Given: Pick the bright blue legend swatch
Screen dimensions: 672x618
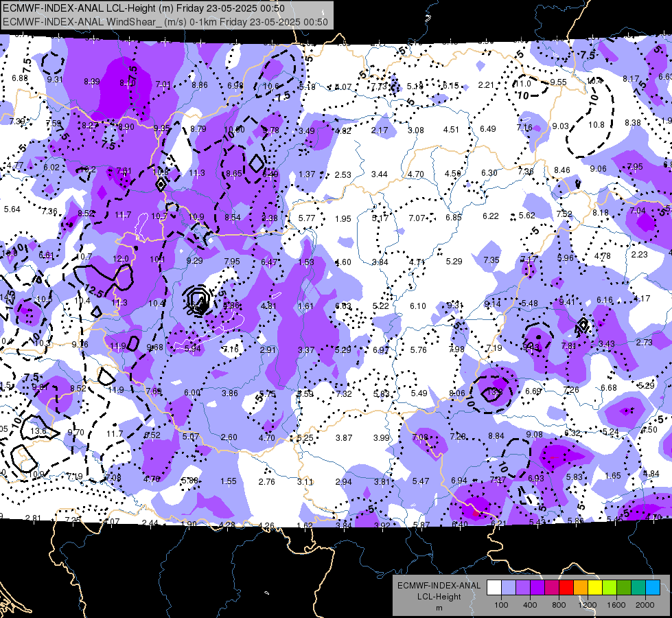Looking at the screenshot, I should coord(653,588).
